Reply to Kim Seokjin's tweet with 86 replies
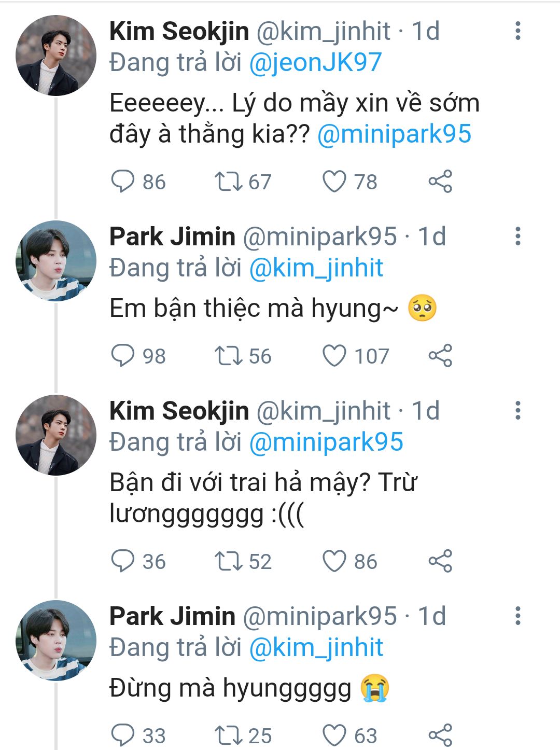This screenshot has width=560, height=750. click(x=123, y=182)
